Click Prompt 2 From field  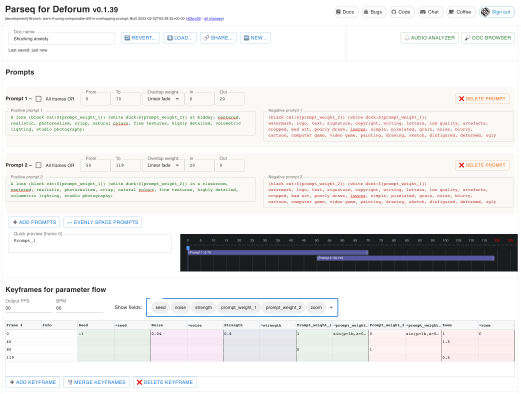click(x=95, y=165)
